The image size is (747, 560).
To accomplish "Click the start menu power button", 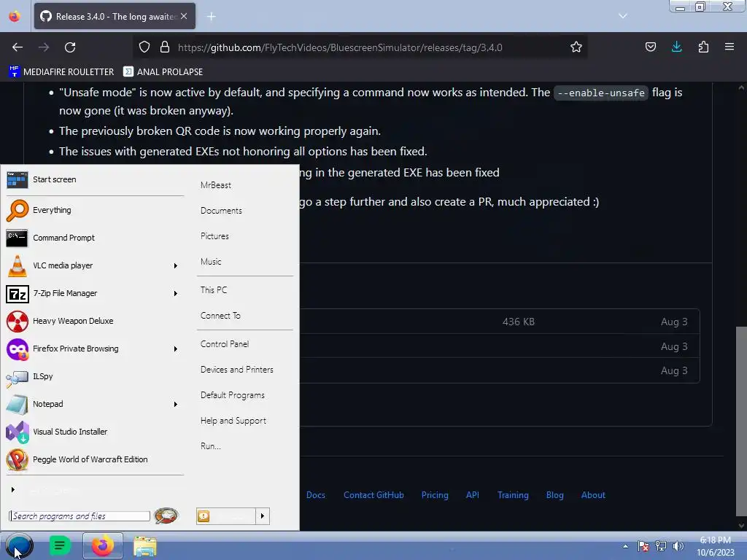I will [226, 516].
